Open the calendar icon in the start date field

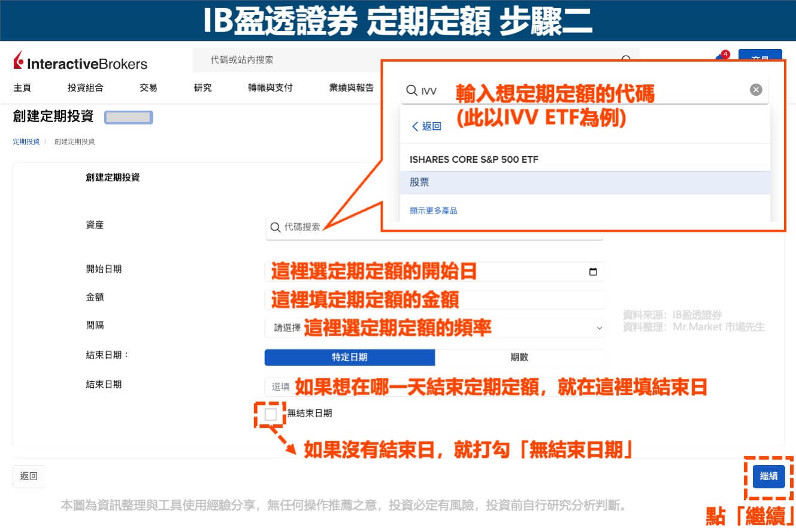(x=593, y=272)
